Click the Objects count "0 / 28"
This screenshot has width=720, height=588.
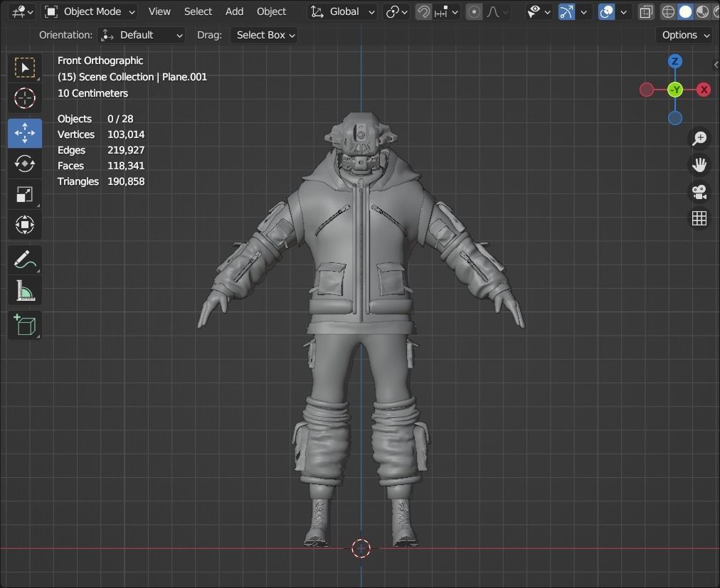[120, 119]
